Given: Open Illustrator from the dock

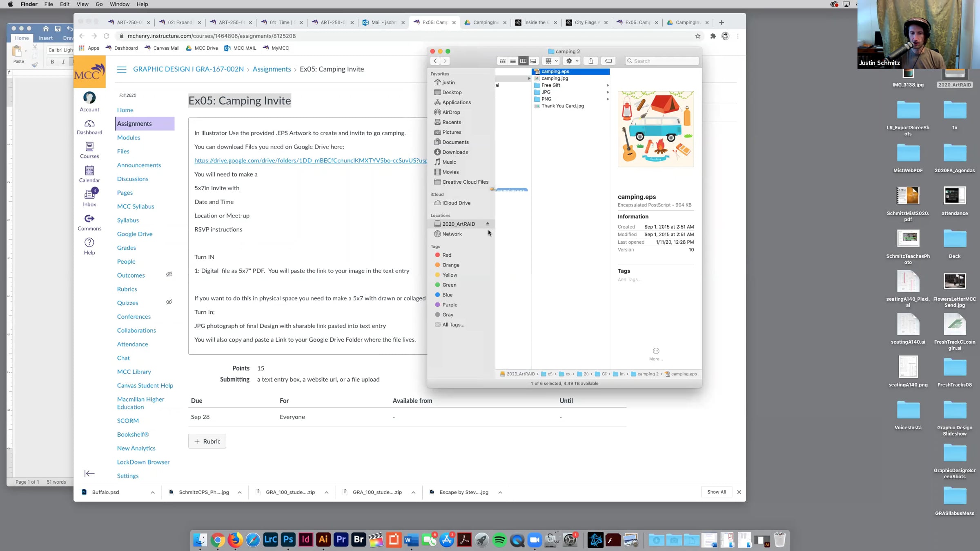Looking at the screenshot, I should point(323,540).
